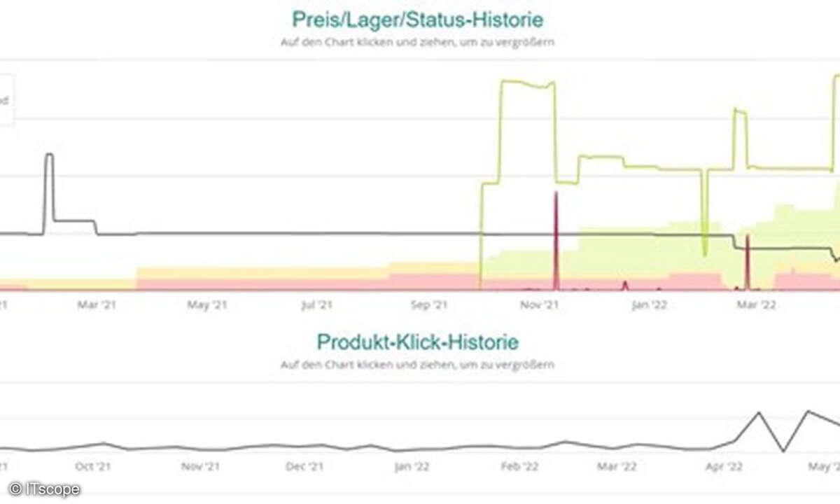The image size is (840, 504).
Task: Click the green line's sharp dip before Mar '22
Action: pos(705,251)
